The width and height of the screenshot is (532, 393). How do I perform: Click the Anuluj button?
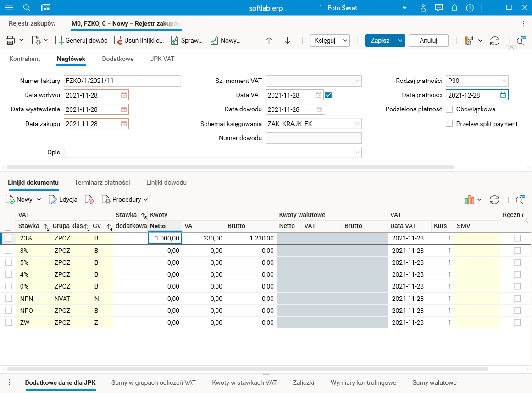click(x=428, y=40)
